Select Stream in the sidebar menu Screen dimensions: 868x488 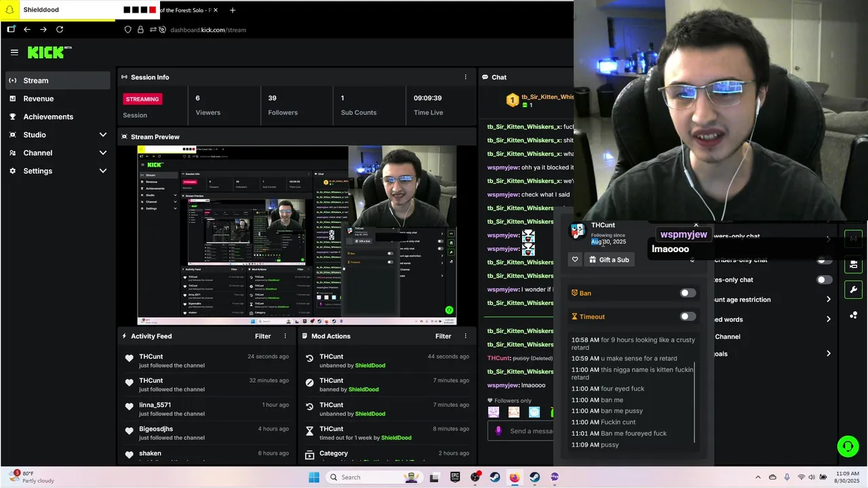pos(57,81)
